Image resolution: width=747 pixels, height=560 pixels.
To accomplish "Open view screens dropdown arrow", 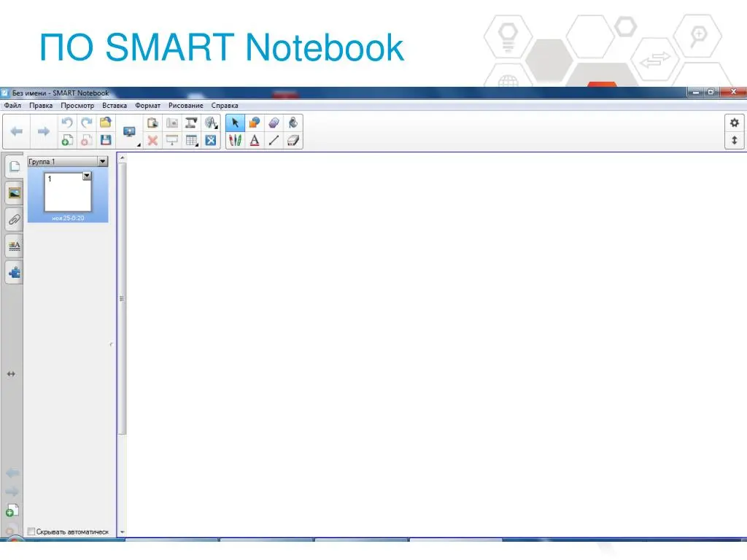I will click(x=139, y=144).
